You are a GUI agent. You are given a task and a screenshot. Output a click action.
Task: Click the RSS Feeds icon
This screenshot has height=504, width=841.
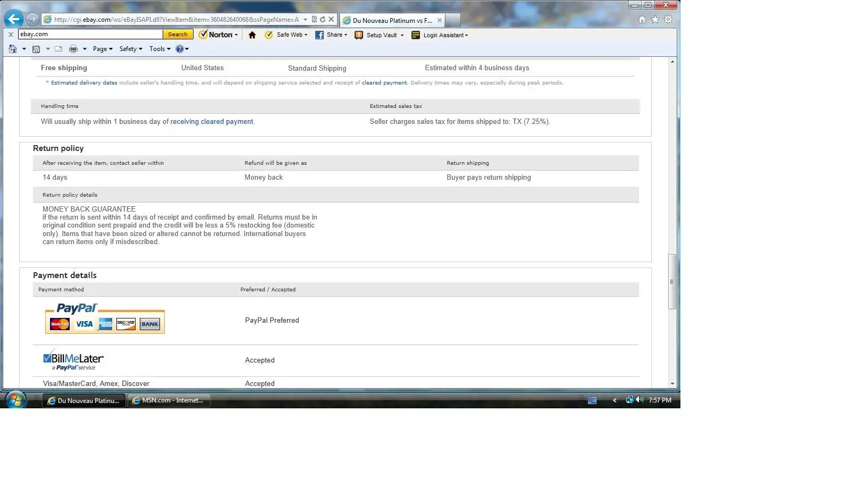pyautogui.click(x=36, y=49)
